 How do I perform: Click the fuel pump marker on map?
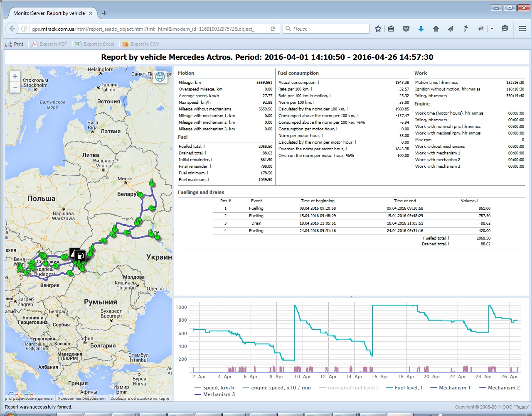tap(81, 255)
